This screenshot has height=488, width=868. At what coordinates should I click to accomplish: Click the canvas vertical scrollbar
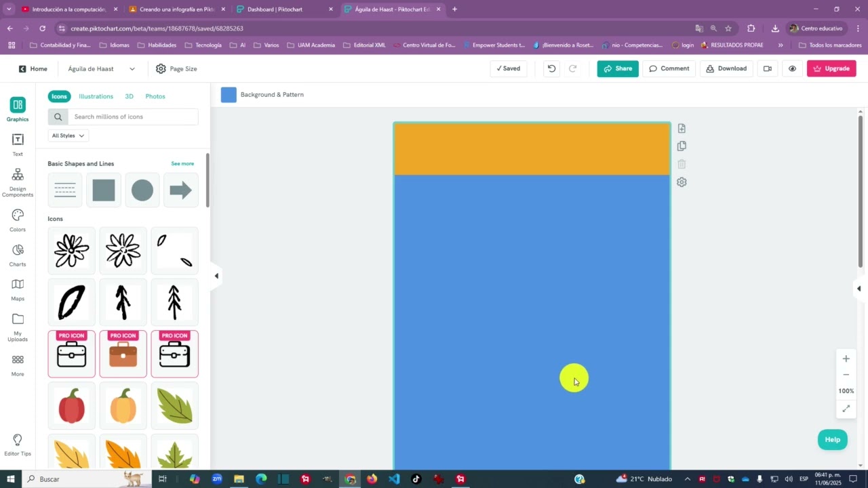click(x=860, y=190)
